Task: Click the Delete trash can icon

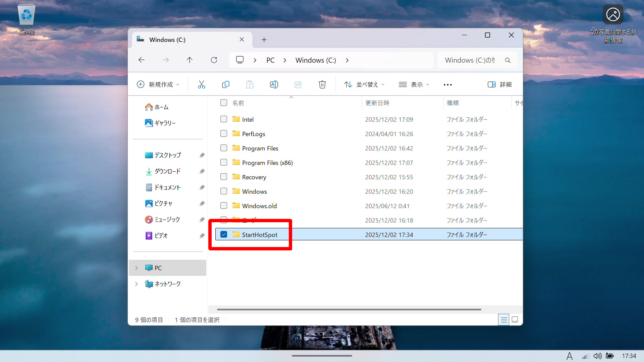Action: [x=322, y=84]
